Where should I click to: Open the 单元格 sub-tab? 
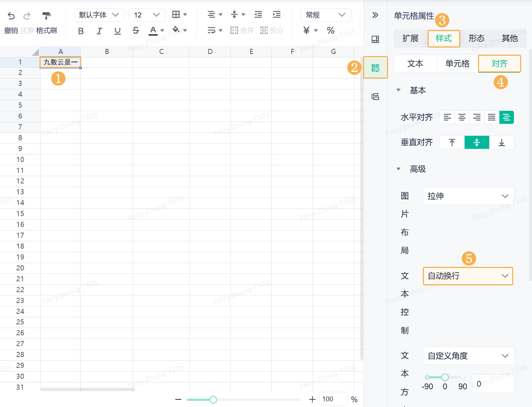coord(457,64)
